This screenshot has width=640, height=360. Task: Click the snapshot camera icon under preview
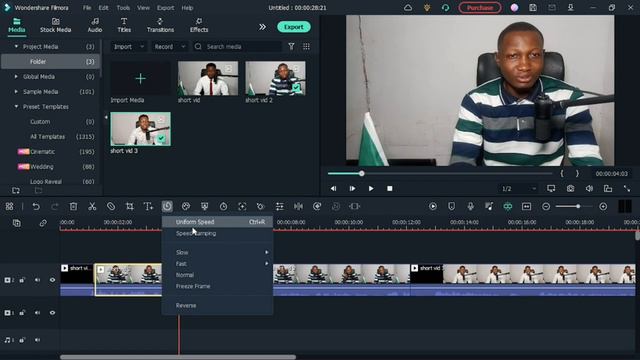[570, 189]
